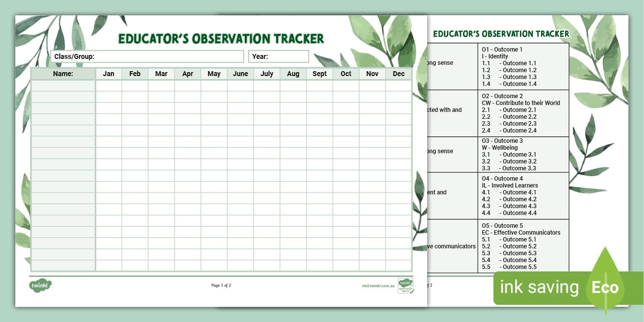Image resolution: width=644 pixels, height=322 pixels.
Task: Click the Dec month header cell
Action: pyautogui.click(x=399, y=74)
